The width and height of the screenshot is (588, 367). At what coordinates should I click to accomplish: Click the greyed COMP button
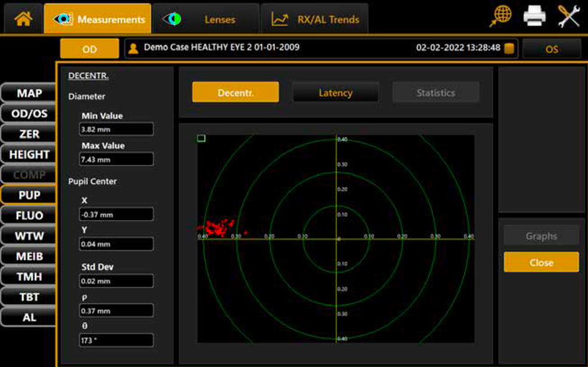(x=29, y=174)
